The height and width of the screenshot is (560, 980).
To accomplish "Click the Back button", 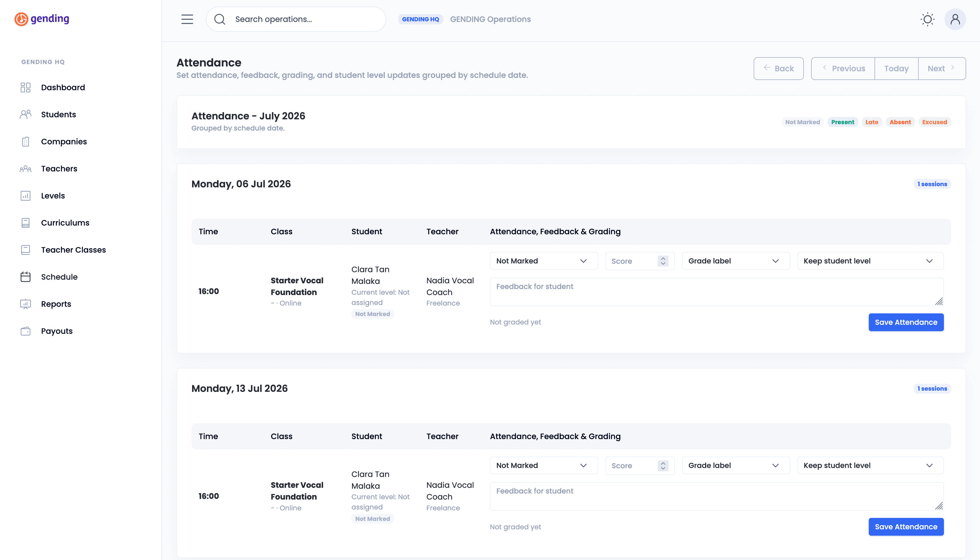I will pos(778,69).
